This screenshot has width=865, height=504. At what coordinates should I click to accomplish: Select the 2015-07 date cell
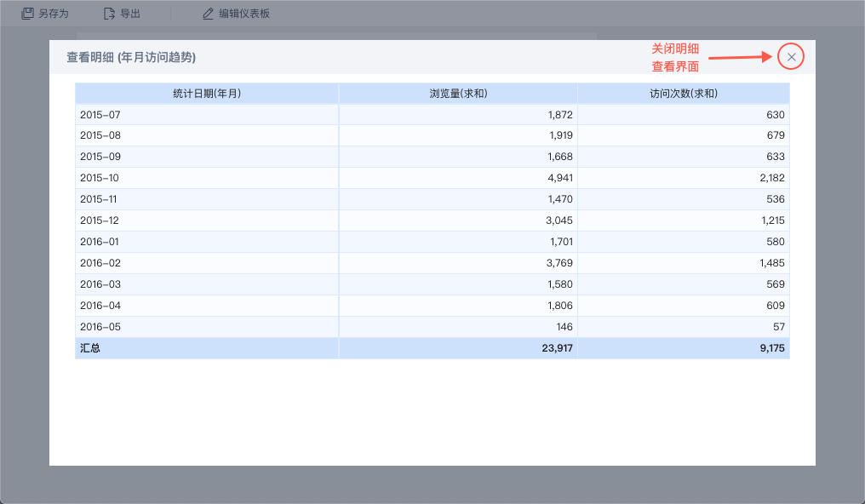coord(207,115)
